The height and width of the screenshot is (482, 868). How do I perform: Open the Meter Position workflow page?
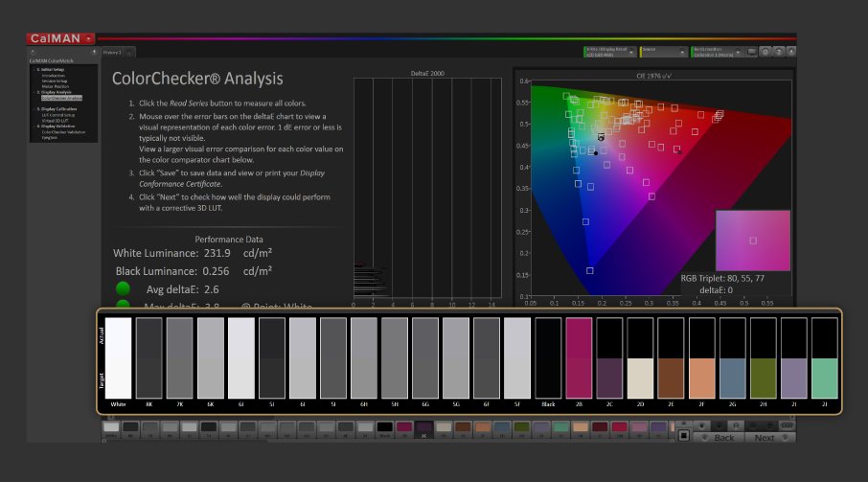55,86
